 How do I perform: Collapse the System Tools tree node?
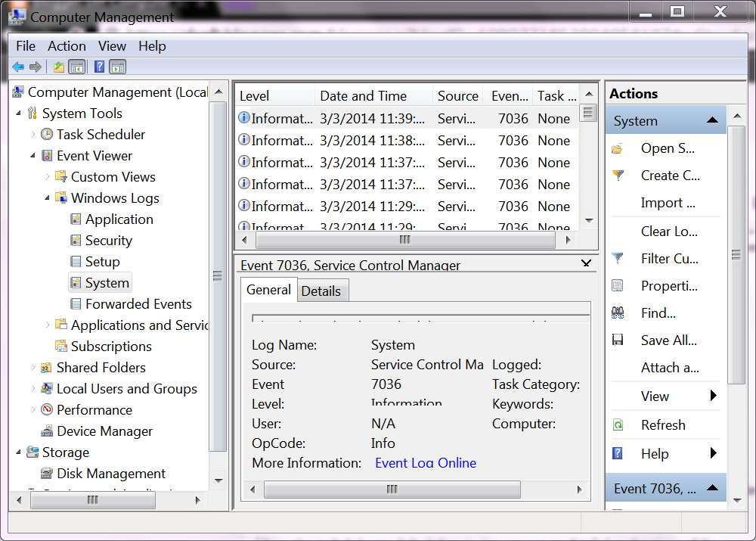point(19,113)
